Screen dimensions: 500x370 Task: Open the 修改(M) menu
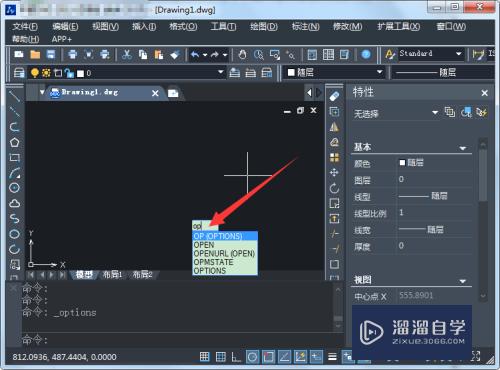347,26
